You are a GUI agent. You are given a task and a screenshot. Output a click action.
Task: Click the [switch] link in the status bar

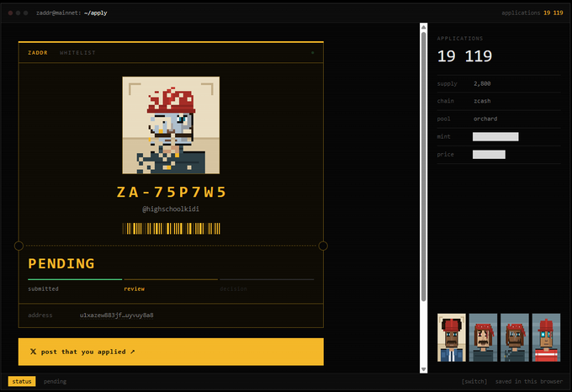474,381
